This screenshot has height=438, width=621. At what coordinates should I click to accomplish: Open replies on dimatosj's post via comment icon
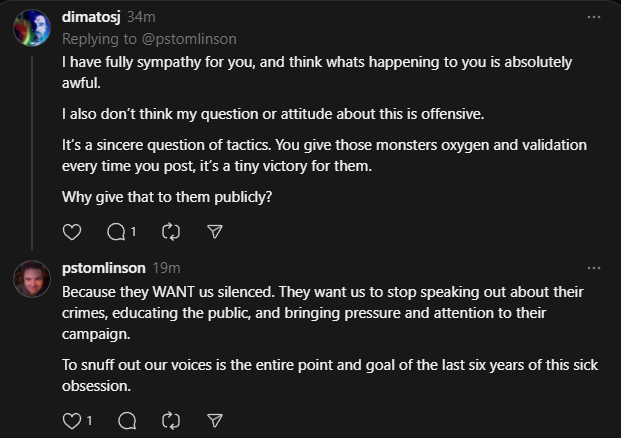point(116,232)
